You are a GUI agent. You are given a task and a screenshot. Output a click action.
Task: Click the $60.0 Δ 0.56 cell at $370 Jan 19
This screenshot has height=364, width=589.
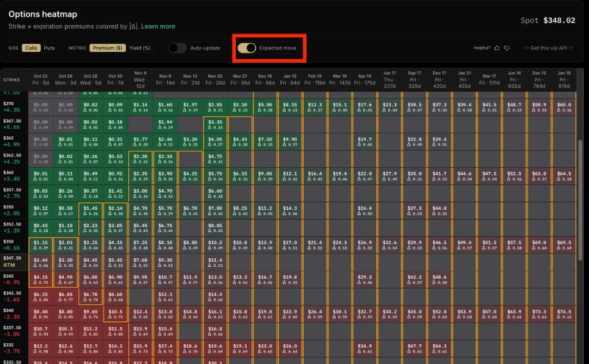[564, 107]
